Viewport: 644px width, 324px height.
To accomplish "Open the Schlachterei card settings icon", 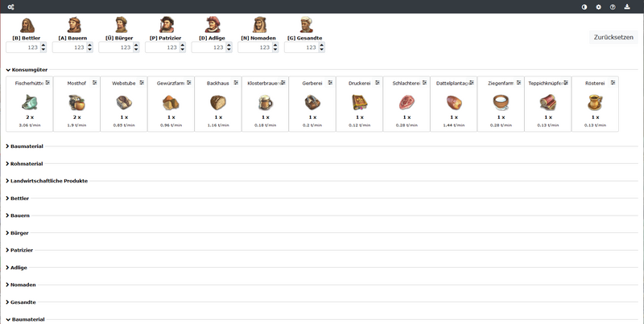I will tap(425, 83).
